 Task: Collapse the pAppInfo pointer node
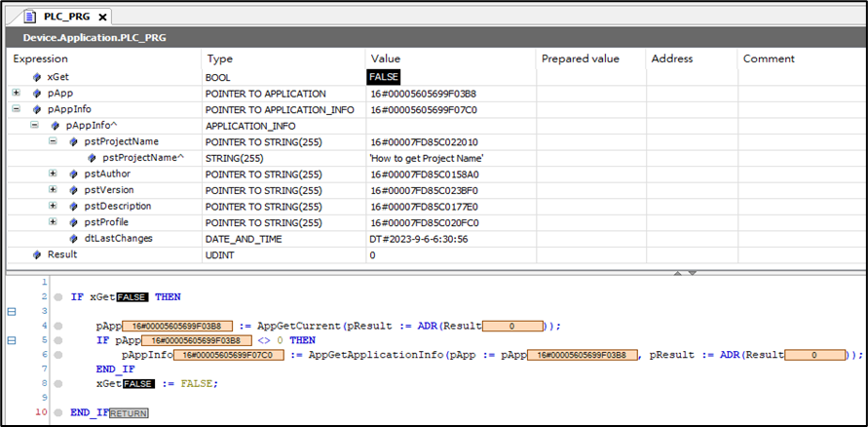[x=16, y=109]
